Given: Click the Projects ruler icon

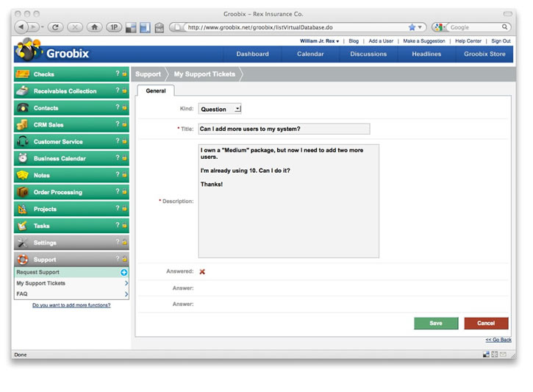Looking at the screenshot, I should (23, 209).
